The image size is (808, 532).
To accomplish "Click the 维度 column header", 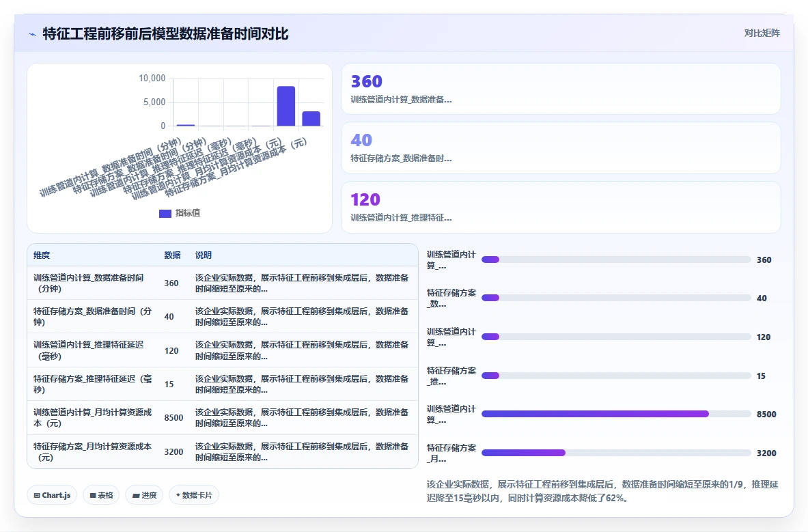I will [x=42, y=255].
